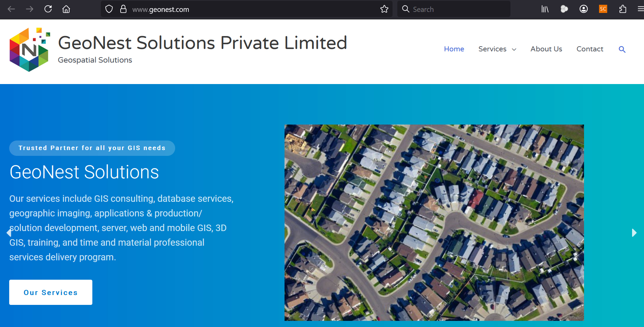Click the GeoNest hexagon logo
644x327 pixels.
30,50
